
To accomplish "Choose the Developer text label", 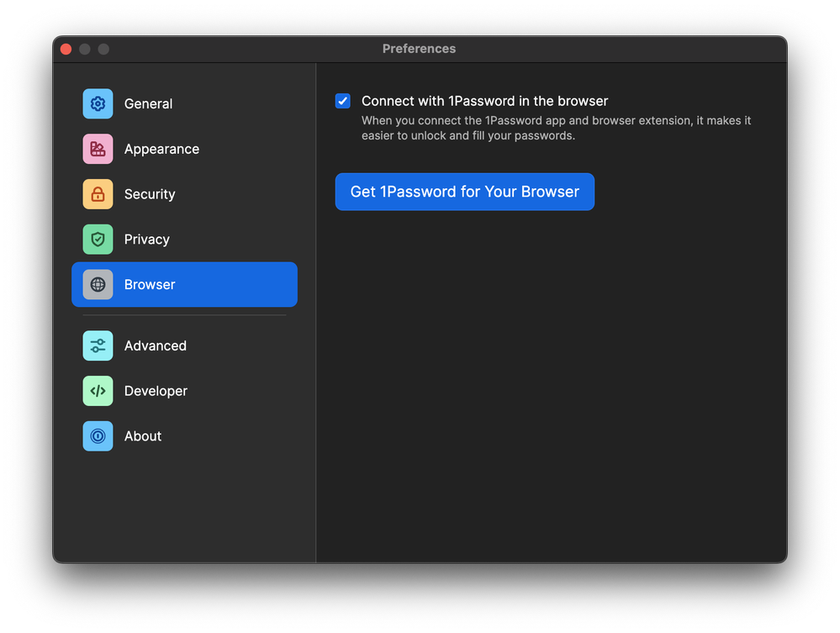I will pyautogui.click(x=156, y=391).
